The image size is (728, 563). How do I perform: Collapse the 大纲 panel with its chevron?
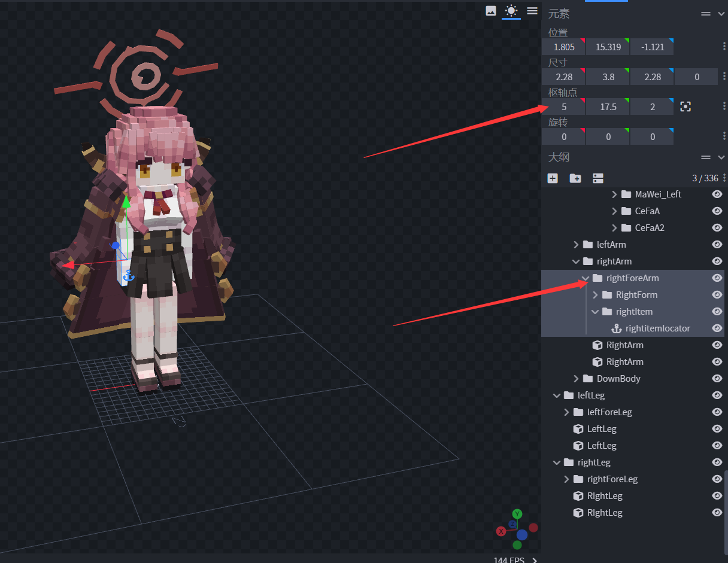(x=721, y=157)
